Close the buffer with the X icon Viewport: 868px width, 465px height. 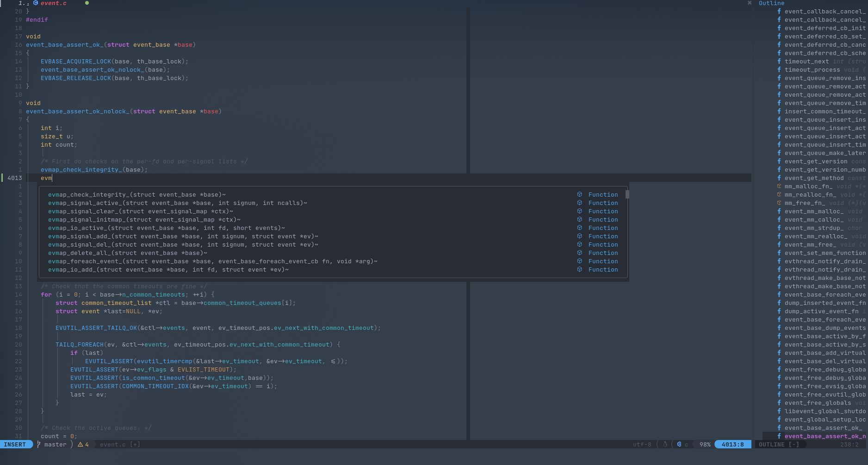click(x=750, y=3)
